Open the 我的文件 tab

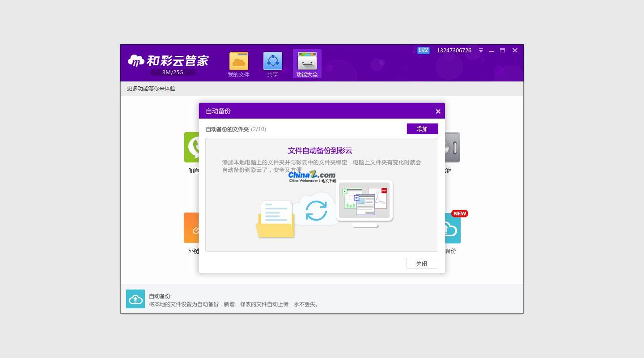click(x=238, y=64)
